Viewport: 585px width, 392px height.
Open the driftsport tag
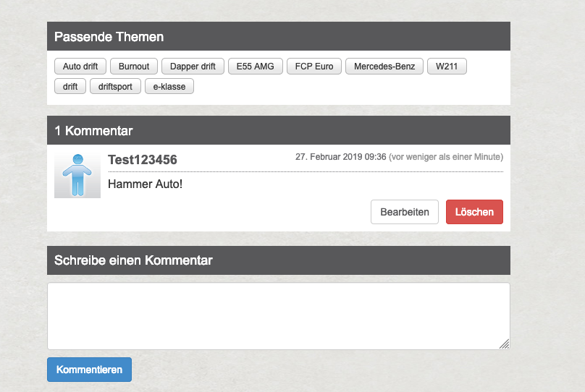pyautogui.click(x=115, y=87)
